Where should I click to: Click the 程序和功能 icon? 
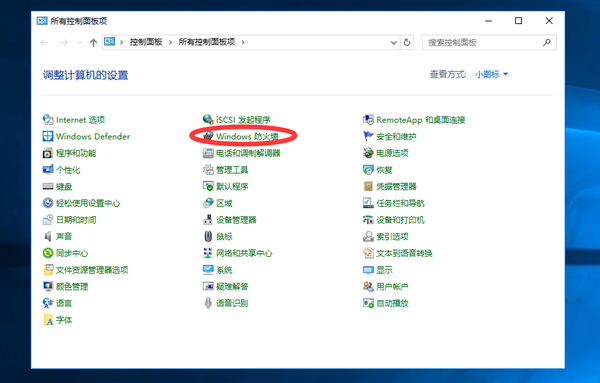click(x=48, y=153)
